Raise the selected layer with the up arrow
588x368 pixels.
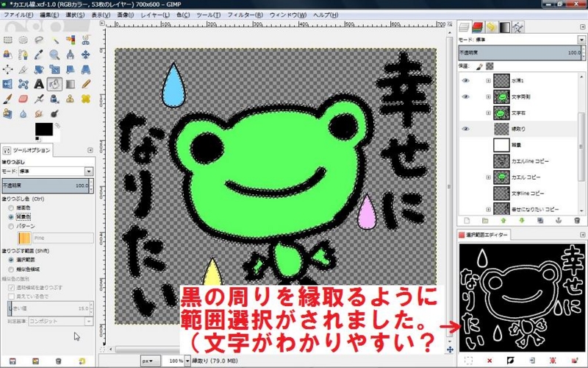(x=503, y=221)
